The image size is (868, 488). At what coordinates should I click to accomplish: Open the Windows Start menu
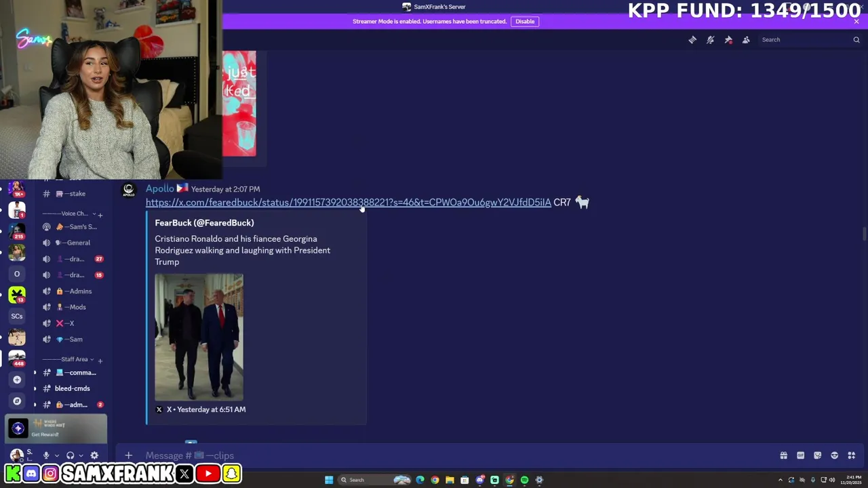point(329,480)
